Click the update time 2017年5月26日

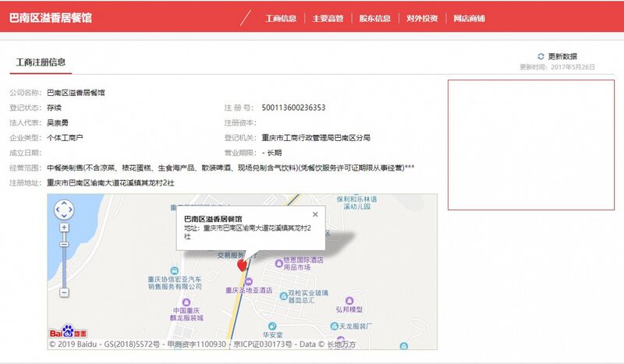pos(573,67)
